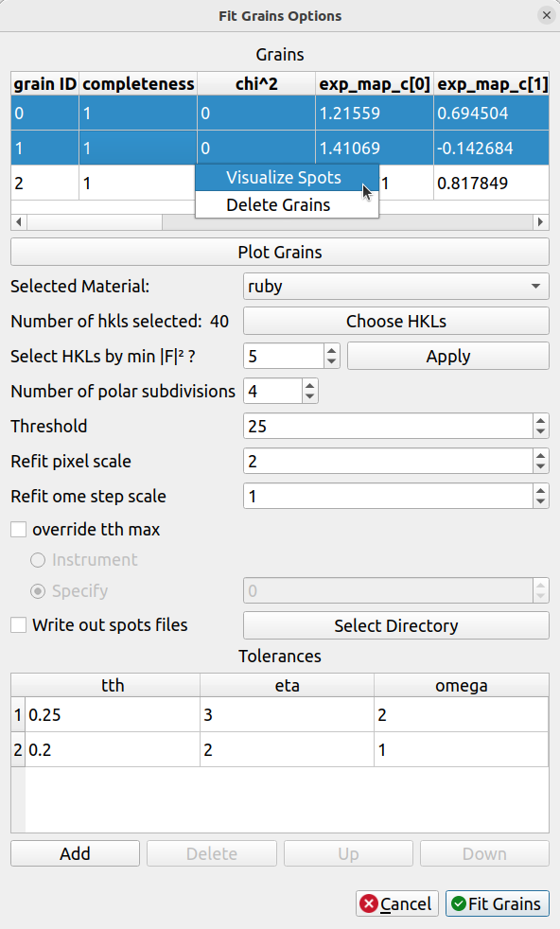
Task: Click grains table left scroll arrow
Action: (x=19, y=222)
